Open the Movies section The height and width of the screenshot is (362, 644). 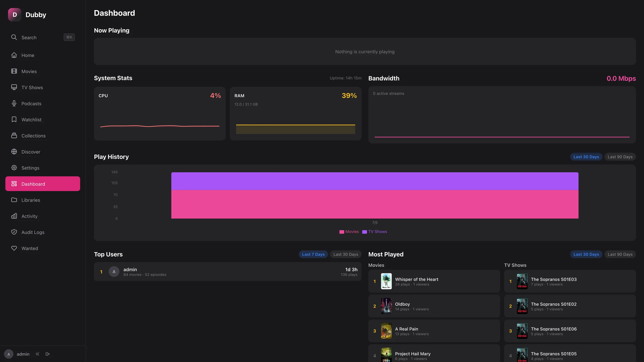pyautogui.click(x=43, y=71)
